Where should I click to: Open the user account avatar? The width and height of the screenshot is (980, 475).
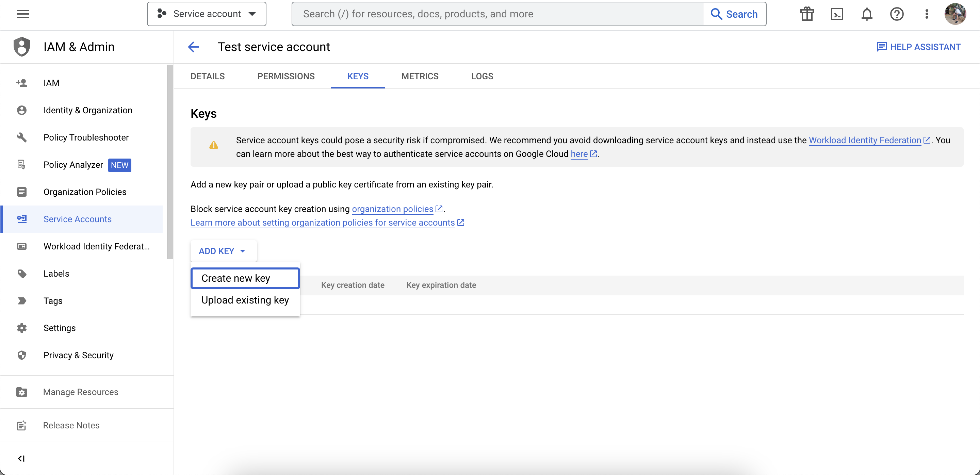click(955, 14)
